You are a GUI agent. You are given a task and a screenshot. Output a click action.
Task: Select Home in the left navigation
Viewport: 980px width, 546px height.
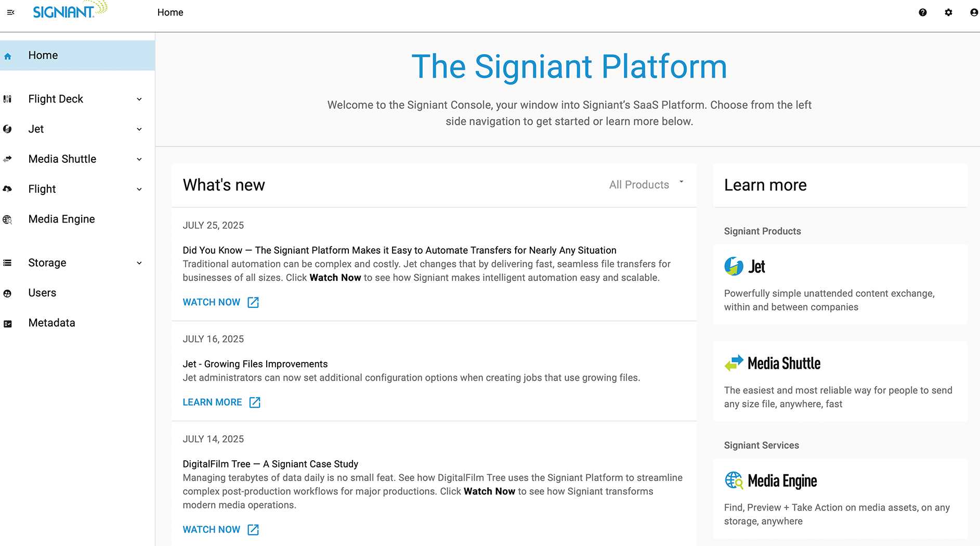pyautogui.click(x=43, y=56)
